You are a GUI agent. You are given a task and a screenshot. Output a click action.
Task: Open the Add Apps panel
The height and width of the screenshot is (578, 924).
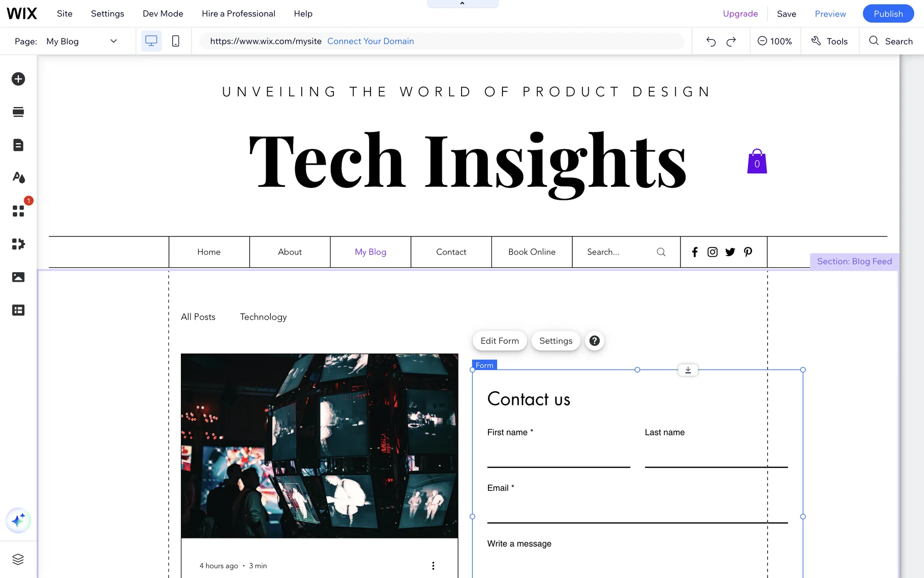18,211
